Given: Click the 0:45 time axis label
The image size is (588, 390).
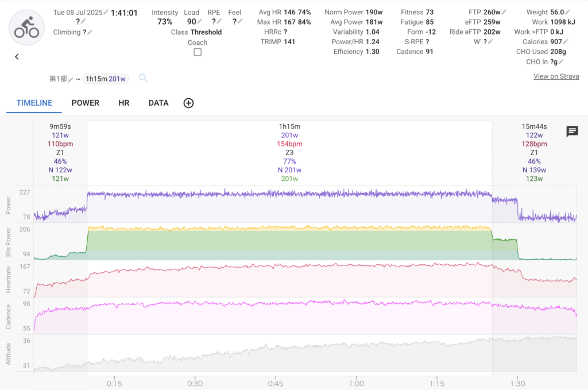Looking at the screenshot, I should point(276,384).
